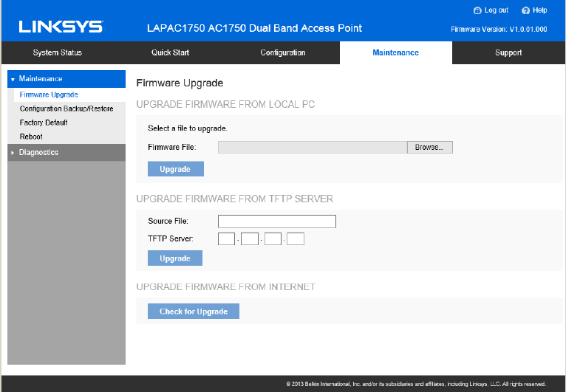Click UPGRADE FIRMWARE FROM LOCAL PC heading
This screenshot has width=566, height=392.
click(225, 105)
